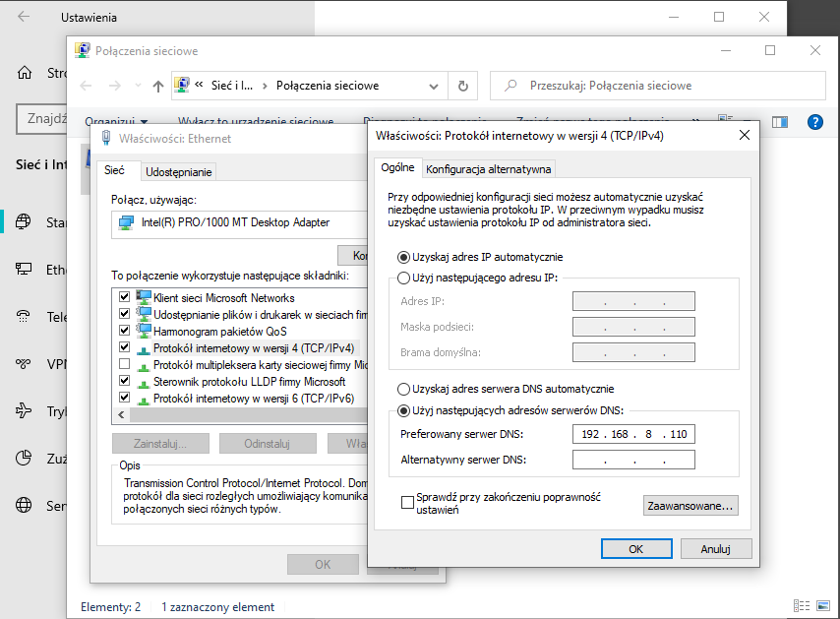Open the proxy globe icon in sidebar

coord(24,505)
